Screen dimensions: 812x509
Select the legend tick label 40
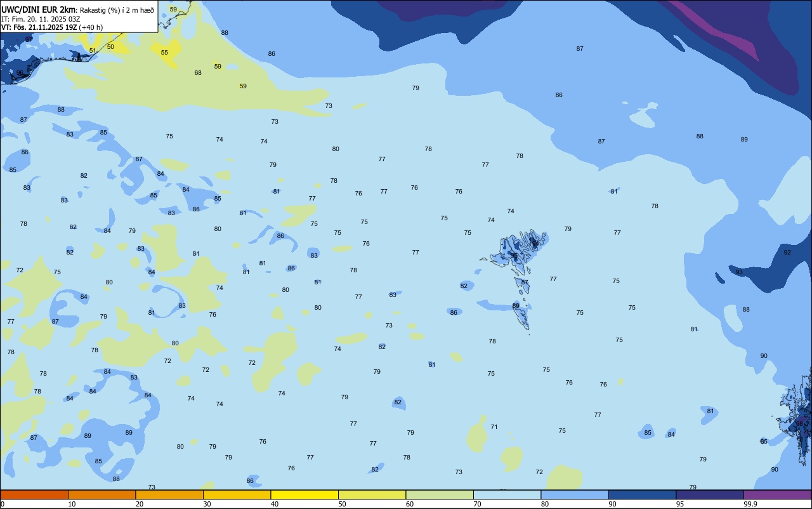click(x=274, y=504)
